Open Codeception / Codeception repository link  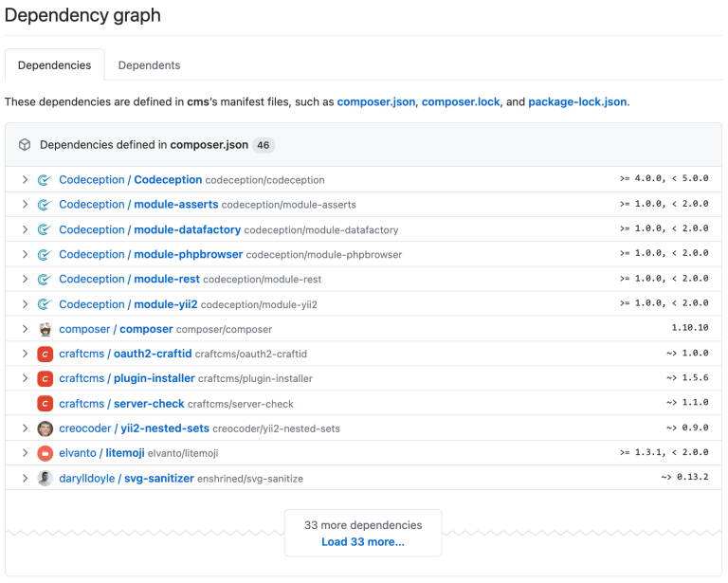pos(131,179)
